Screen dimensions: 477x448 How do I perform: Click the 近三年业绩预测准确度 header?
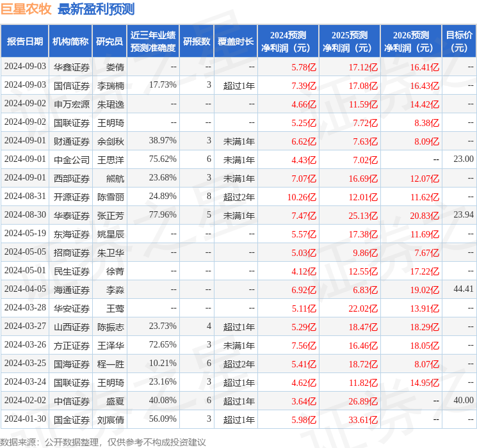(x=153, y=42)
